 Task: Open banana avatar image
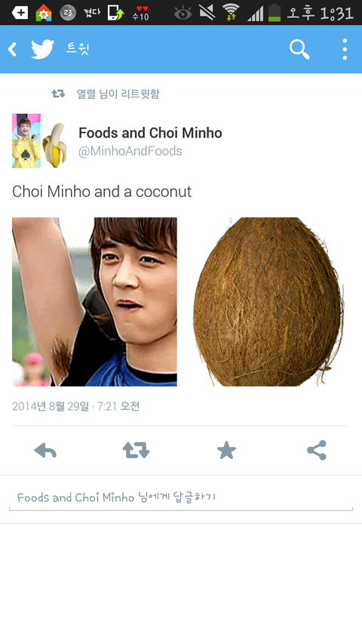[x=54, y=144]
